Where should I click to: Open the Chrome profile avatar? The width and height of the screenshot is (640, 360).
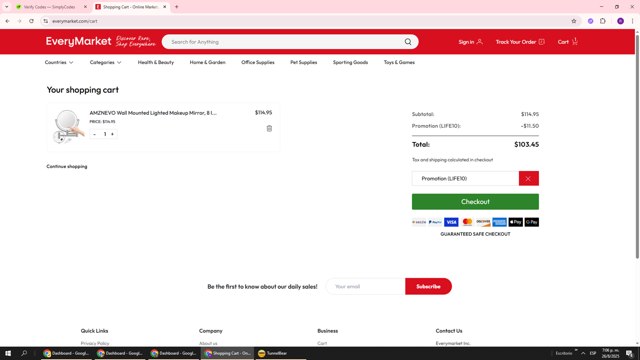620,21
